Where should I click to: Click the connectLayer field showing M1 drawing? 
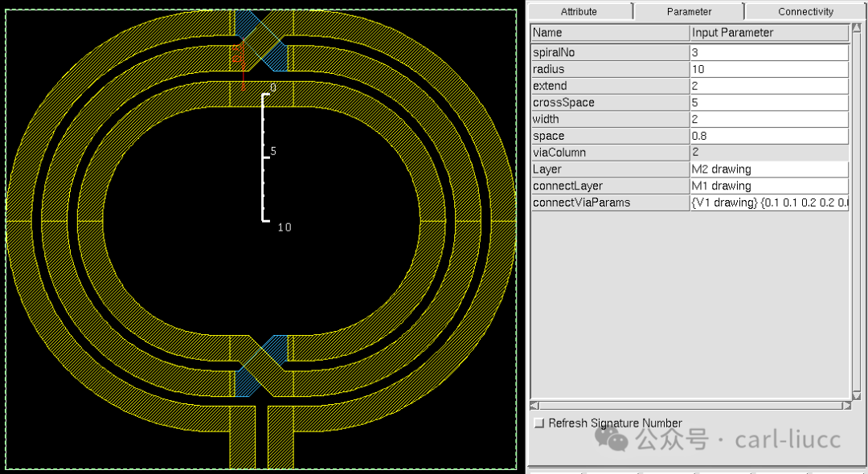(x=769, y=186)
